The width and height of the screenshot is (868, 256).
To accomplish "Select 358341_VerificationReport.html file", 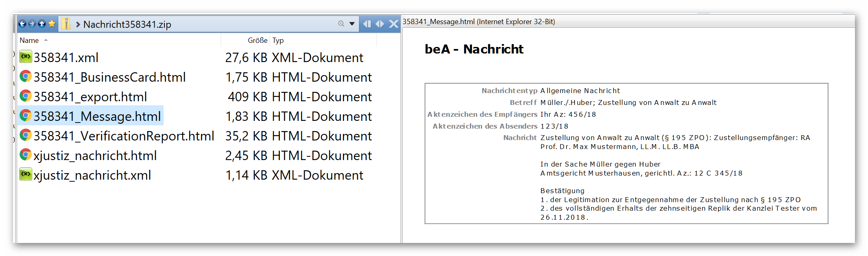I will 124,136.
